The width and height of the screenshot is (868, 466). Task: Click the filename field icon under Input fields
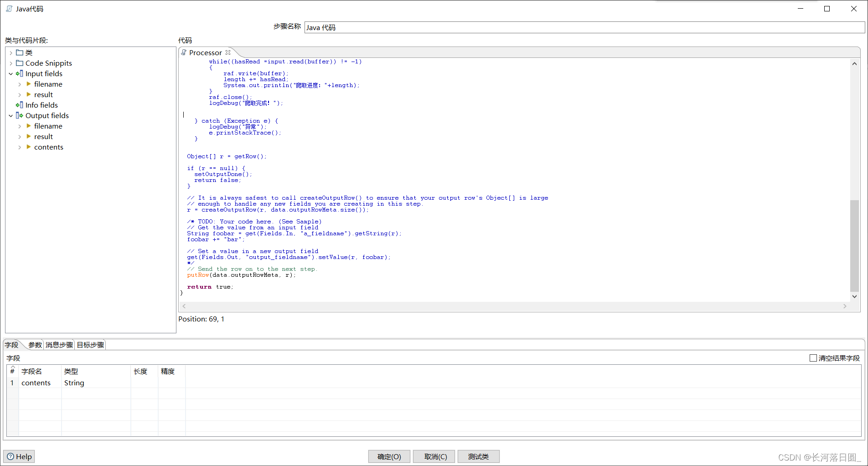[28, 84]
